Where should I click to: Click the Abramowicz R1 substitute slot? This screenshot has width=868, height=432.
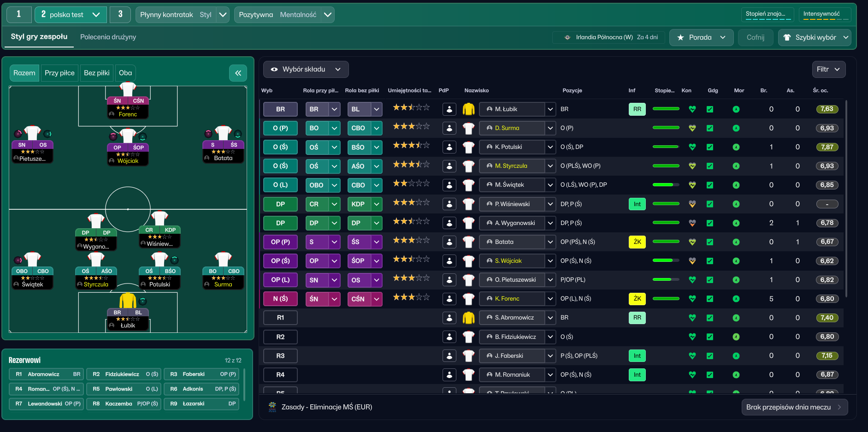click(46, 374)
